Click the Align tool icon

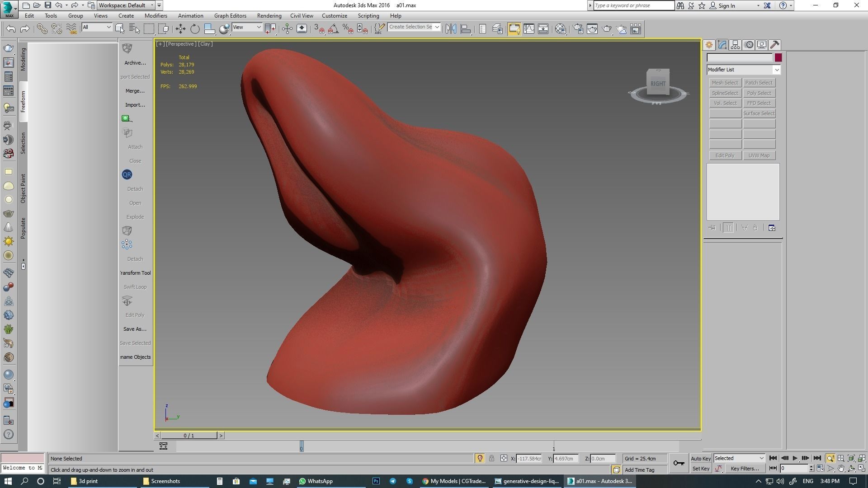(x=466, y=29)
